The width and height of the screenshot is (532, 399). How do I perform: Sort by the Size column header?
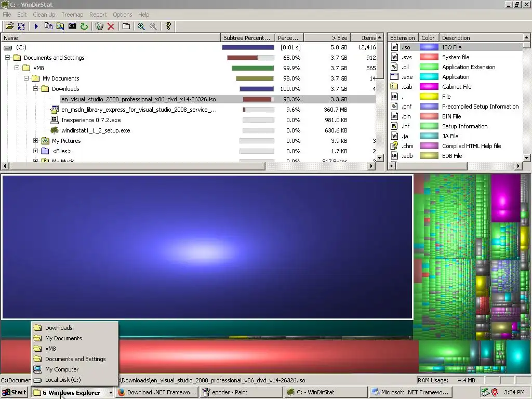[x=327, y=37]
